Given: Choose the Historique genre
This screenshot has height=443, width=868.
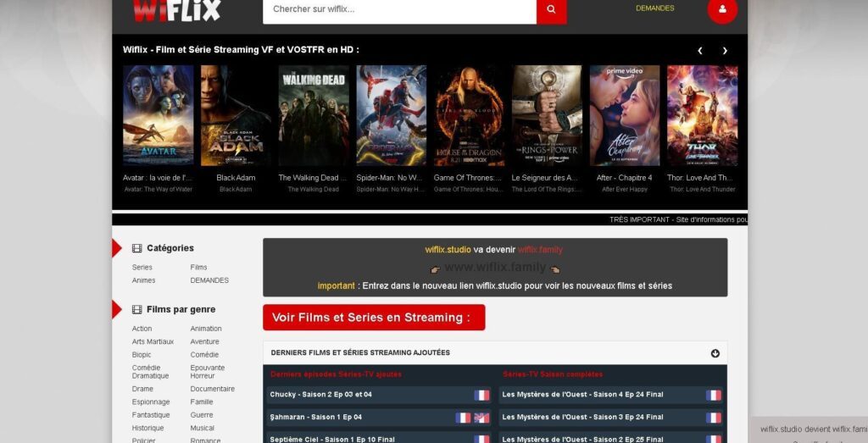Looking at the screenshot, I should coord(147,429).
